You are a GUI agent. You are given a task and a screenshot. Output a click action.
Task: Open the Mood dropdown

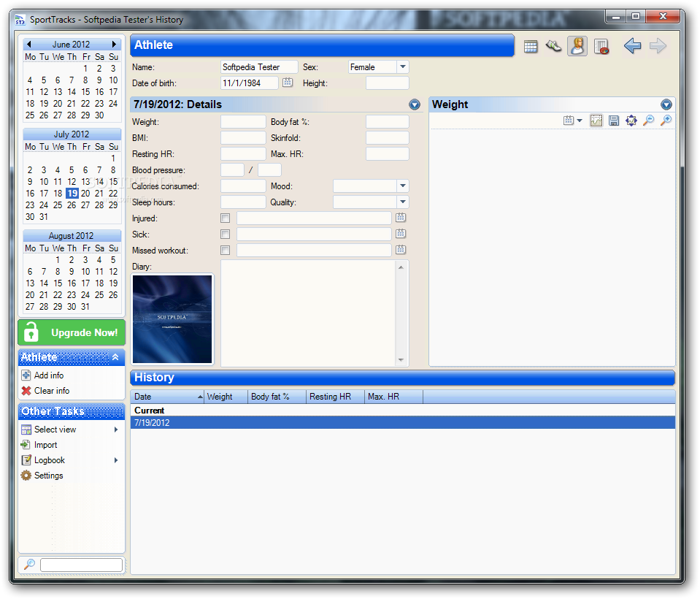[402, 186]
